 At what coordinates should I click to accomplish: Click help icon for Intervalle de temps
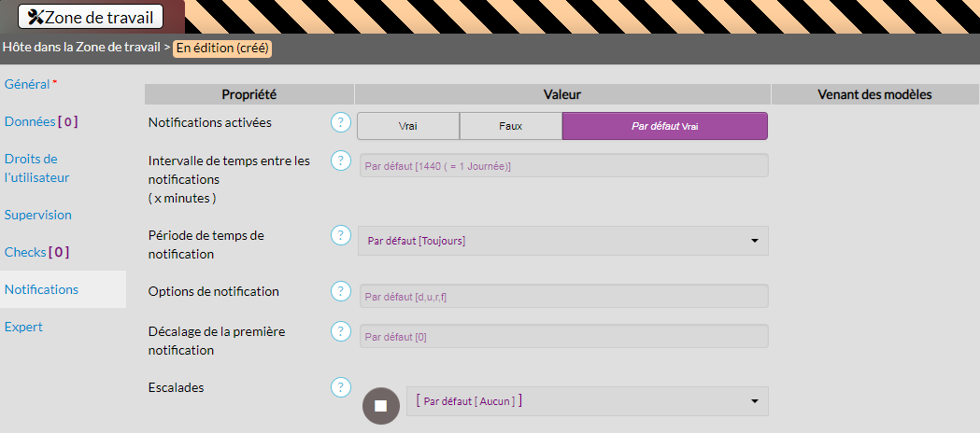(x=341, y=161)
